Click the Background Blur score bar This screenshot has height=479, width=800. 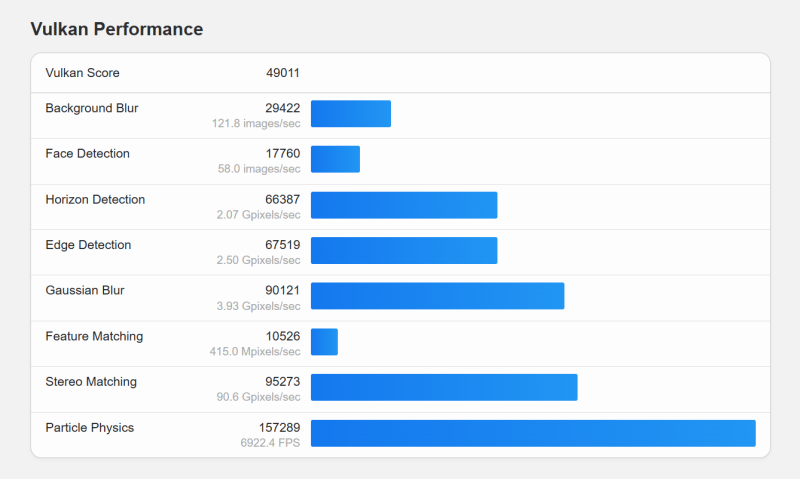click(351, 114)
